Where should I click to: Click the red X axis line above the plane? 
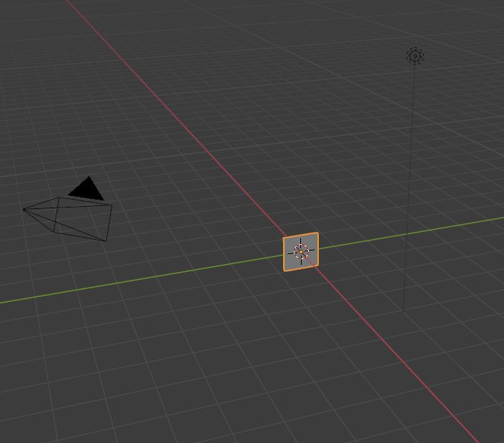coord(179,122)
